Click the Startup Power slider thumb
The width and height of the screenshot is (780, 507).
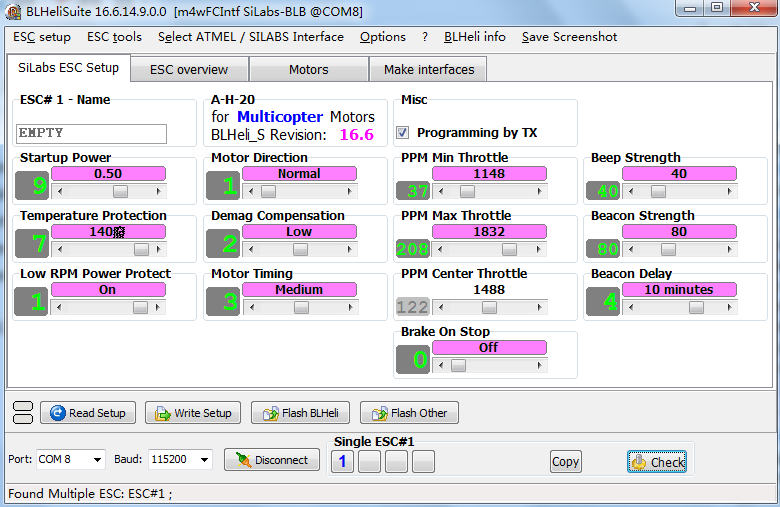(x=120, y=191)
